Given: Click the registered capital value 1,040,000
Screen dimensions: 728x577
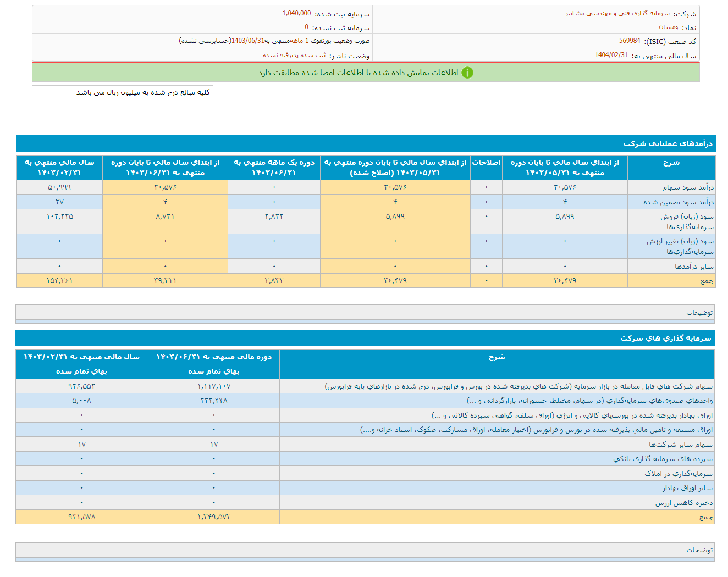Looking at the screenshot, I should (296, 13).
